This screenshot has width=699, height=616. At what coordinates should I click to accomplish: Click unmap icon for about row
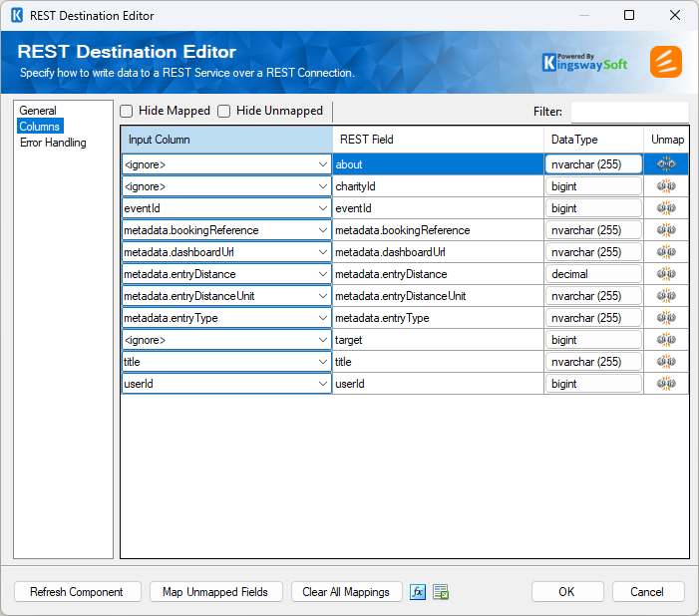(x=666, y=164)
